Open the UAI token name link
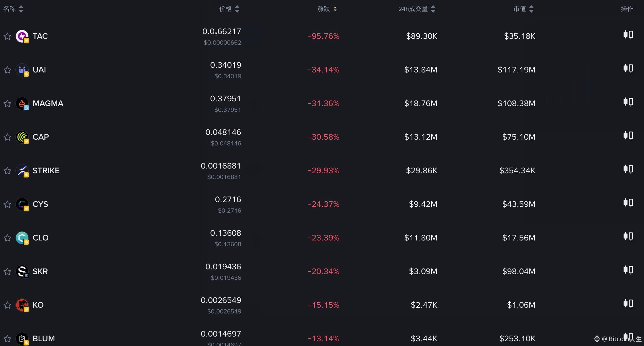The image size is (644, 346). (x=39, y=70)
